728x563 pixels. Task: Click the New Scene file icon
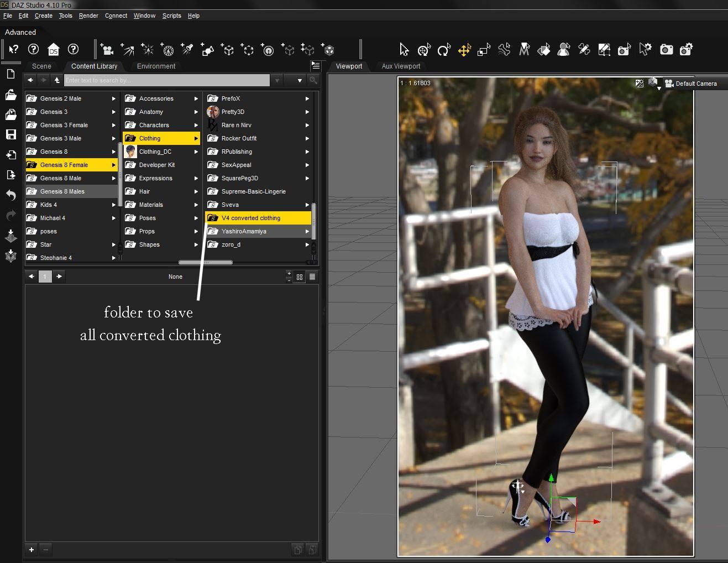coord(11,74)
